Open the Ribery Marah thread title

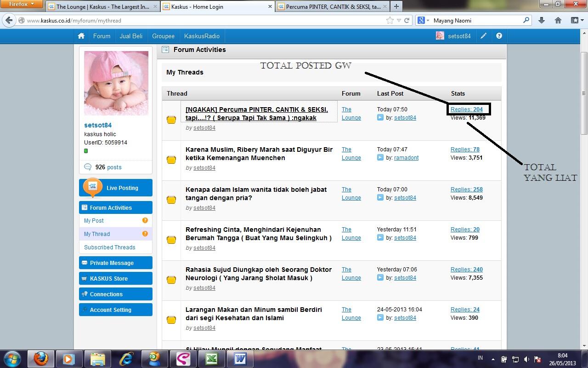tap(259, 154)
